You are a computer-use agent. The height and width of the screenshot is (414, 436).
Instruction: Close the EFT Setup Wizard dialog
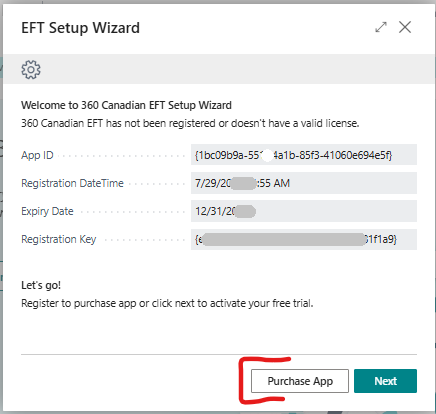[405, 27]
